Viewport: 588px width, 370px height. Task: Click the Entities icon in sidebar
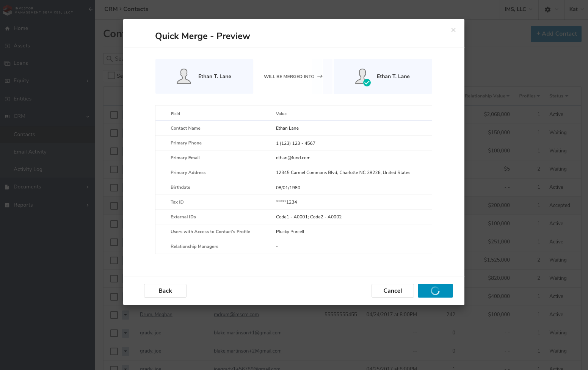pos(7,99)
